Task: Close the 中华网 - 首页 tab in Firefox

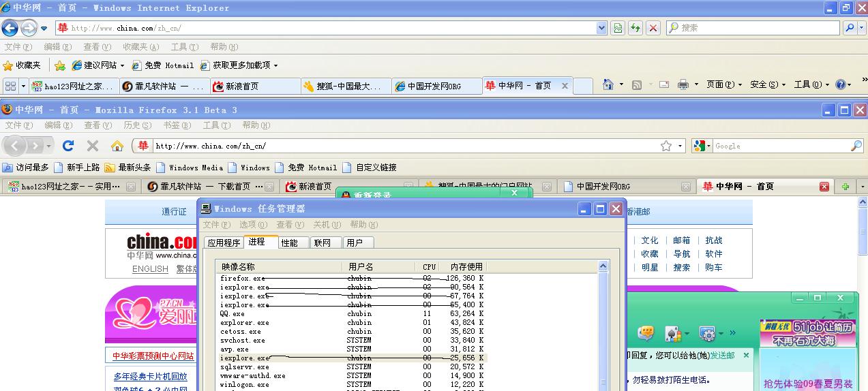Action: point(824,187)
